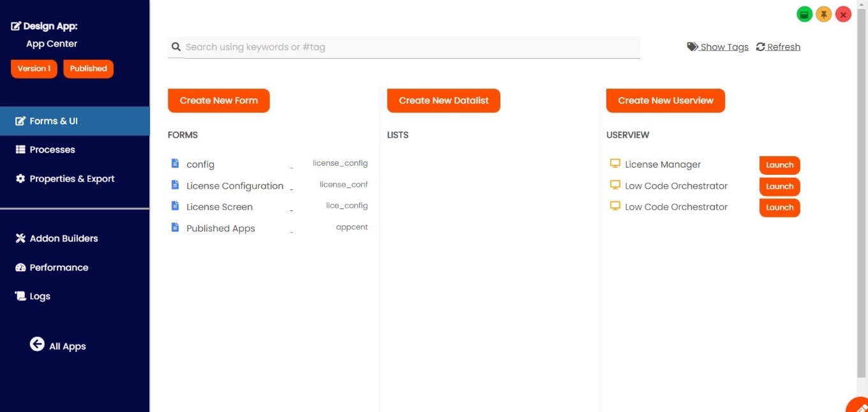Open the Performance sidebar item
The width and height of the screenshot is (868, 412).
coord(59,268)
